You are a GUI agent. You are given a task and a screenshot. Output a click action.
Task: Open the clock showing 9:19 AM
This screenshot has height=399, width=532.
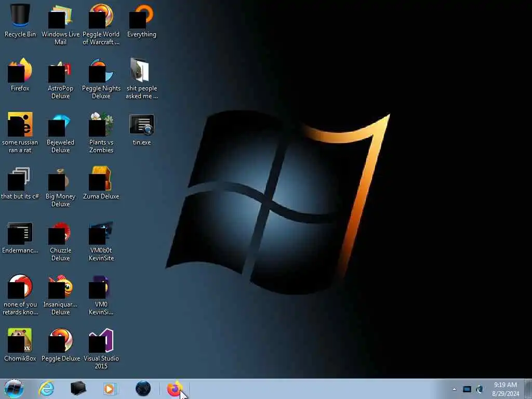click(x=505, y=389)
